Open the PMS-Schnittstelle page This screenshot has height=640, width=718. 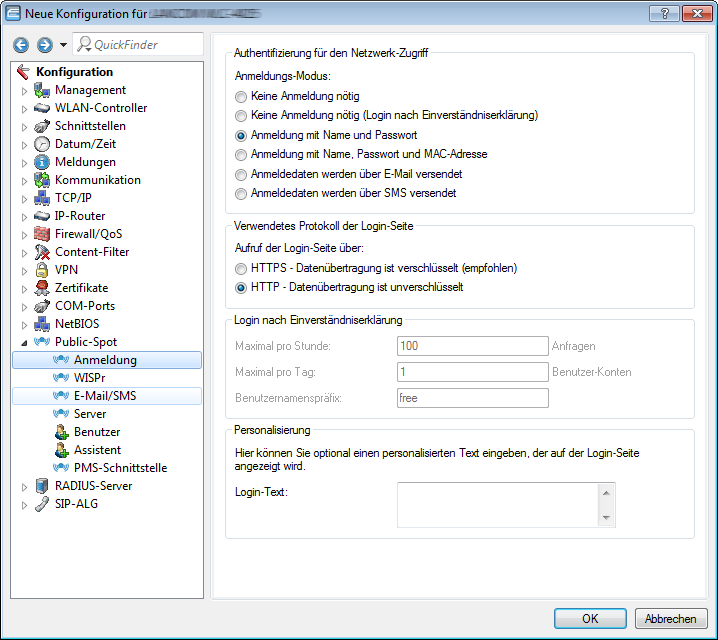(120, 468)
